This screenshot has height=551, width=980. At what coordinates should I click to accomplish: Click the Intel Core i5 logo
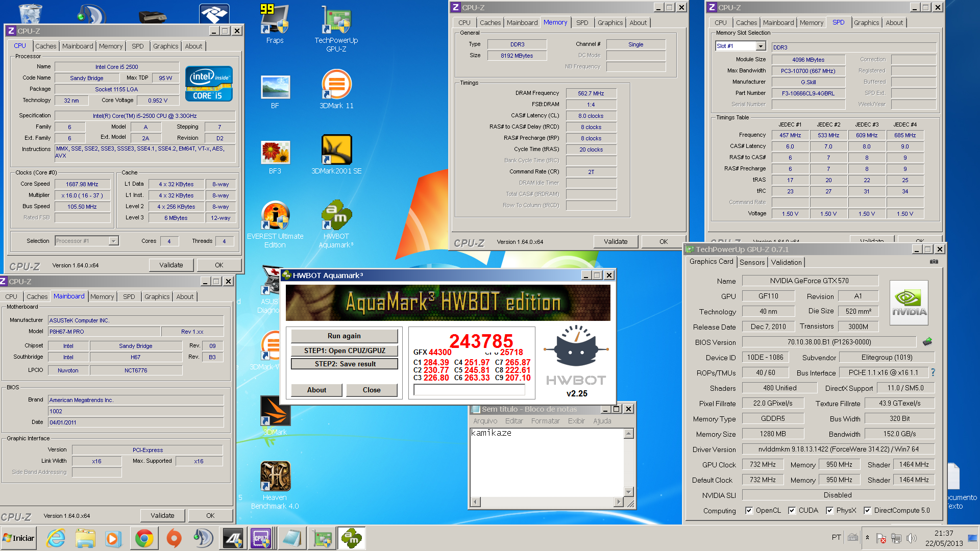[209, 83]
